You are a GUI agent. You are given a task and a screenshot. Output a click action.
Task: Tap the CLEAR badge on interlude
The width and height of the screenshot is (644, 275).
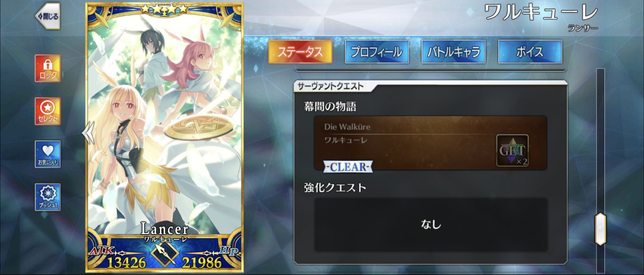(348, 167)
